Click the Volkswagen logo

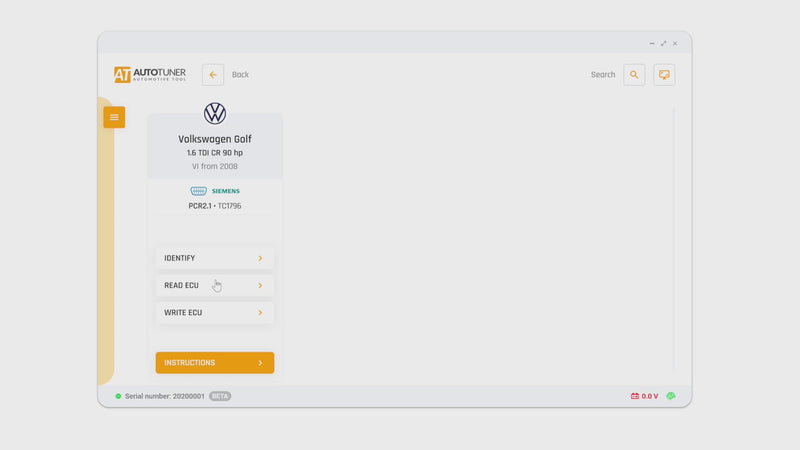215,113
